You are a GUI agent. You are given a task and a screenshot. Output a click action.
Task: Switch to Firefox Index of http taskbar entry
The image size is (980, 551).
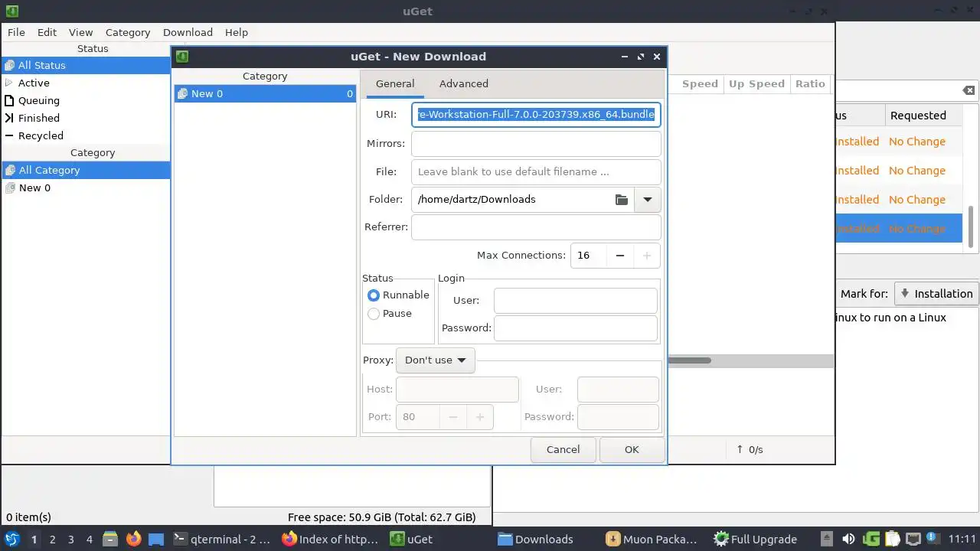[331, 539]
